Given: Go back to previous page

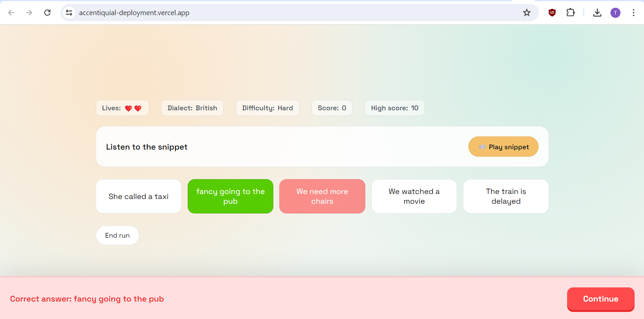Looking at the screenshot, I should (x=11, y=13).
